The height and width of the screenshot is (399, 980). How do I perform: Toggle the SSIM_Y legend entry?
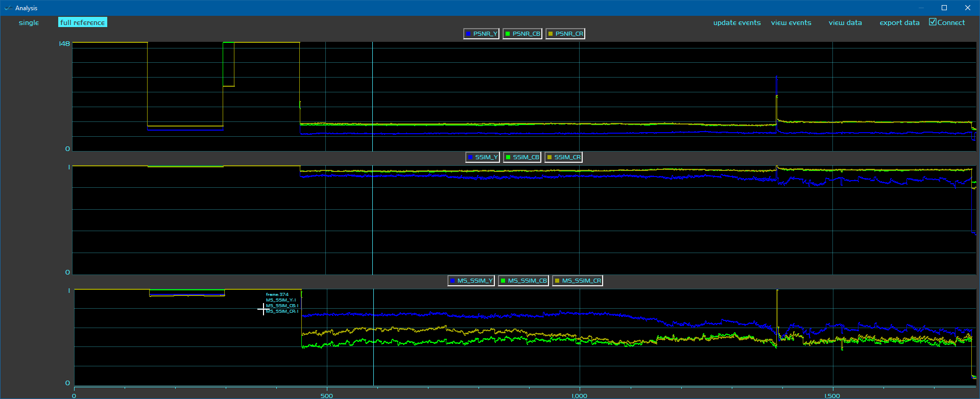pyautogui.click(x=483, y=157)
